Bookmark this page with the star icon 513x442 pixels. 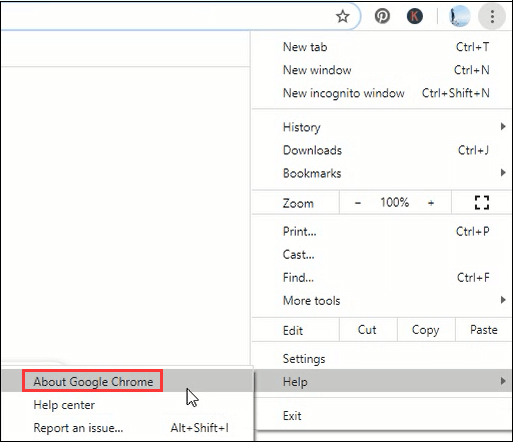coord(342,16)
